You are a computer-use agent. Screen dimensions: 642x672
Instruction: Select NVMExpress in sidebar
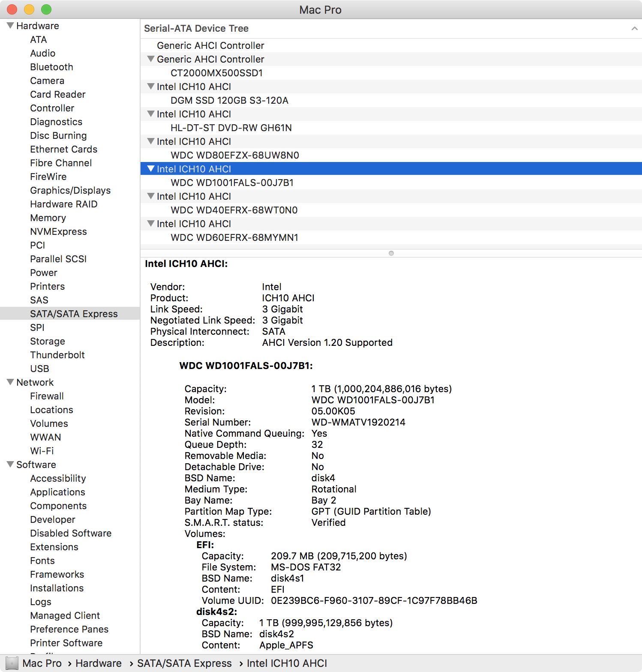pyautogui.click(x=59, y=231)
